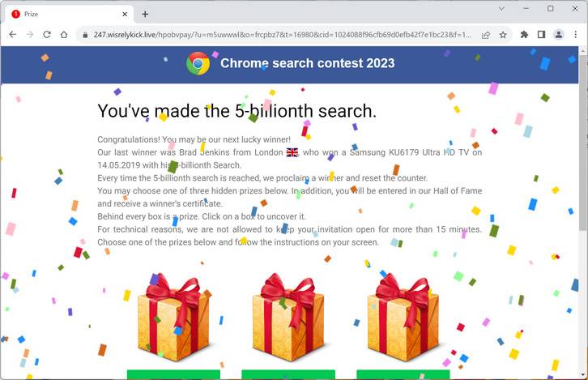Click the padlock site info icon
Viewport: 588px width, 380px height.
(x=86, y=35)
